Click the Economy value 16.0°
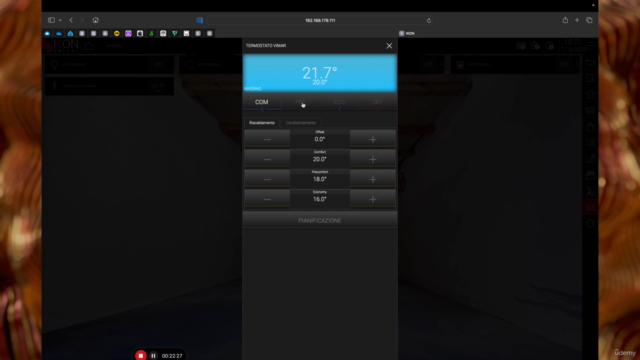640x360 pixels. coord(320,199)
